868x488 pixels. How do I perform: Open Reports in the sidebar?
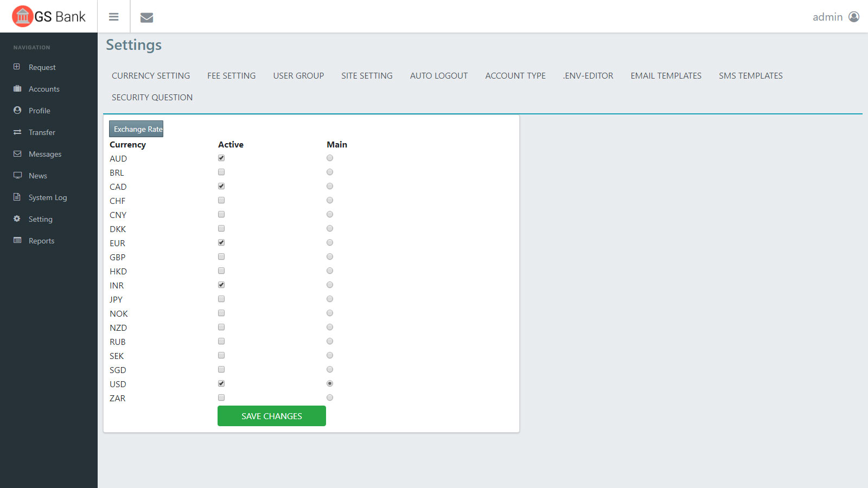(41, 241)
